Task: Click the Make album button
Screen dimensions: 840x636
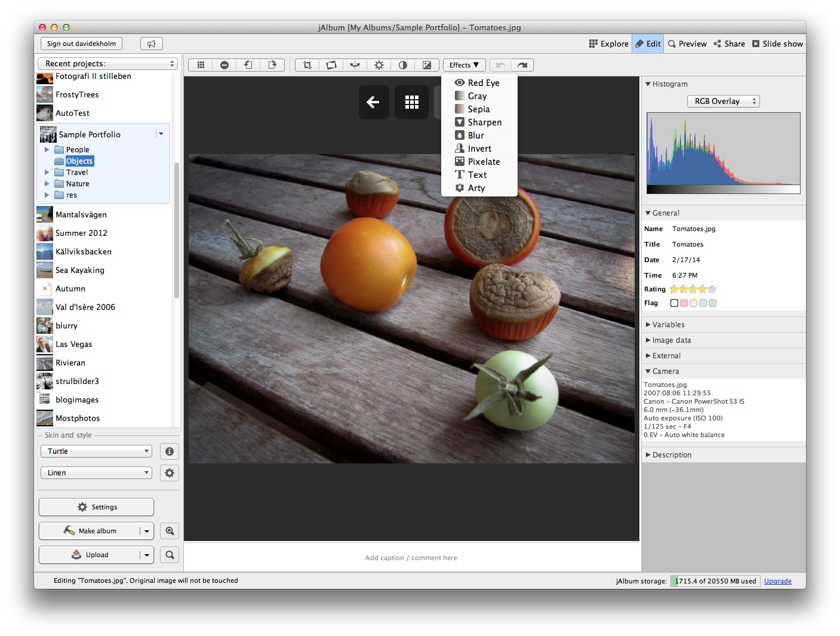Action: [x=90, y=531]
